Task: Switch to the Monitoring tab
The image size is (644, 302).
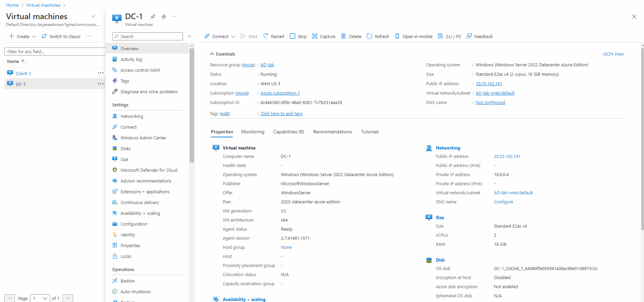Action: (x=253, y=132)
